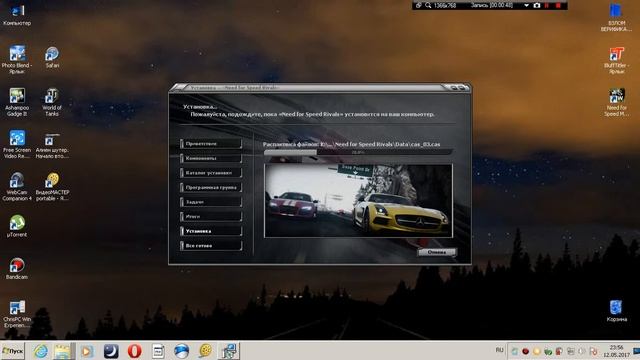The height and width of the screenshot is (360, 640).
Task: Open the blue folder icon on the desktop
Action: tap(616, 18)
